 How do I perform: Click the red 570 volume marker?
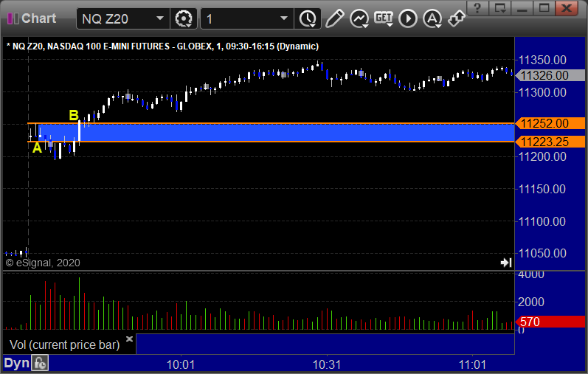pyautogui.click(x=550, y=322)
